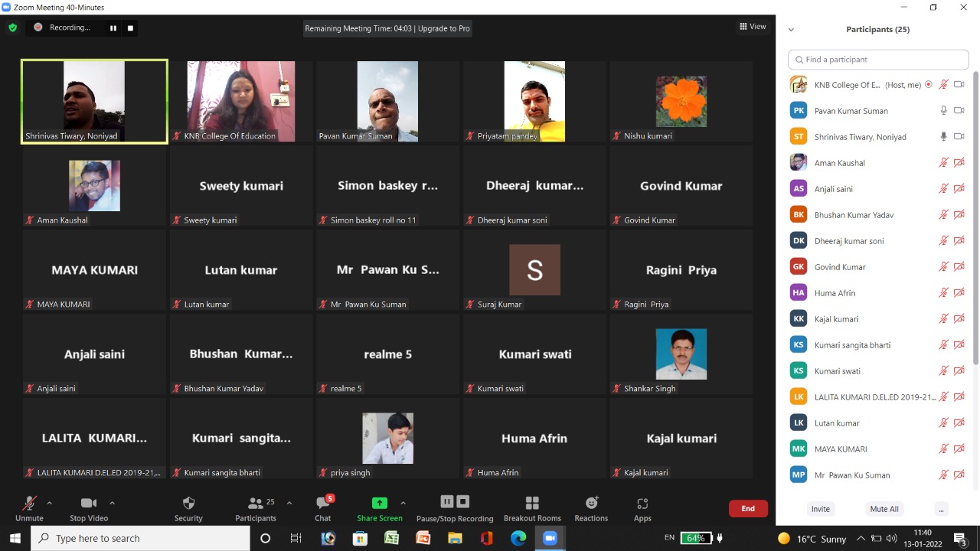Open the more options ellipsis button

(x=941, y=509)
